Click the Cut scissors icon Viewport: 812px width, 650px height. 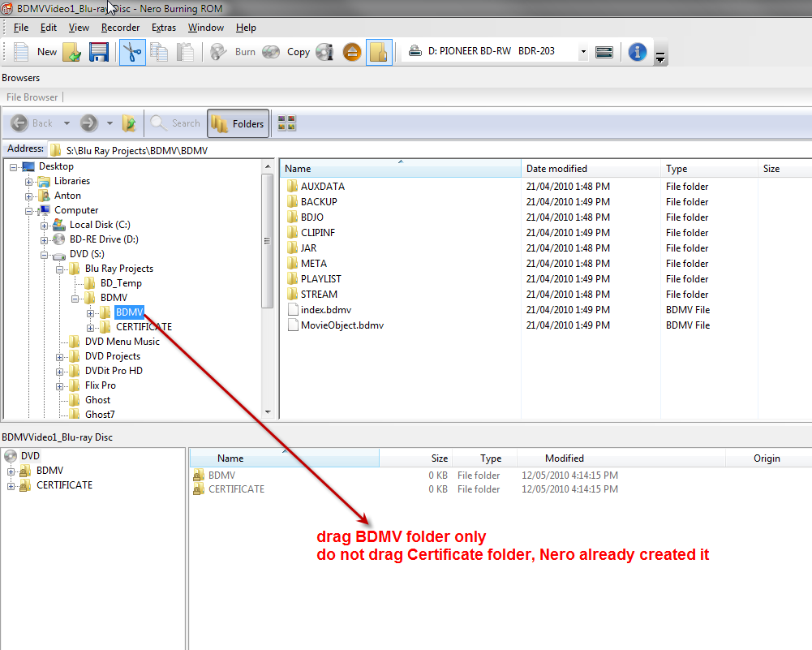point(132,52)
